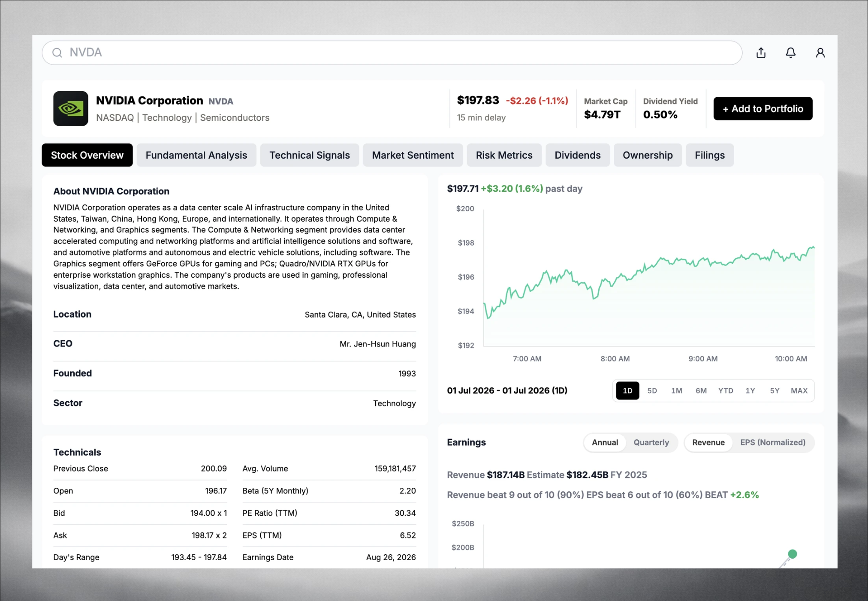This screenshot has height=601, width=868.
Task: Click the Earnings Date Aug 26, 2026
Action: 391,557
